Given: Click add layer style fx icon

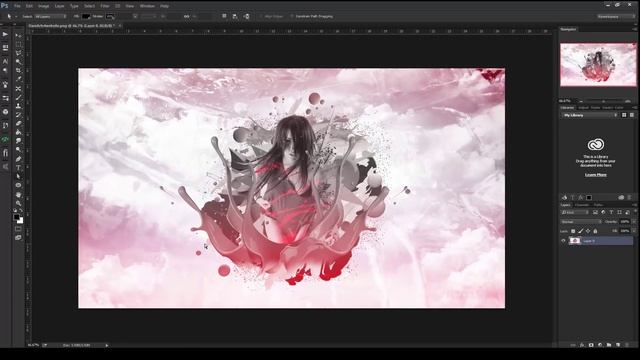Looking at the screenshot, I should click(x=582, y=345).
